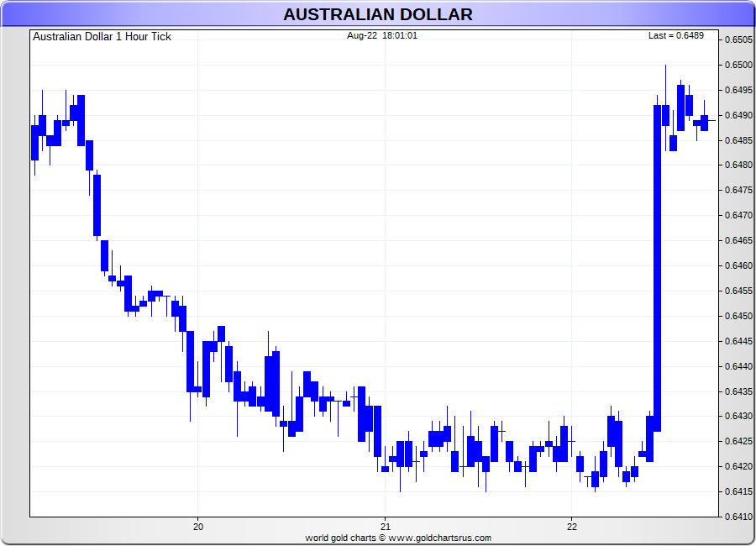756x546 pixels.
Task: Click the 0.6505 price axis label
Action: pyautogui.click(x=738, y=39)
